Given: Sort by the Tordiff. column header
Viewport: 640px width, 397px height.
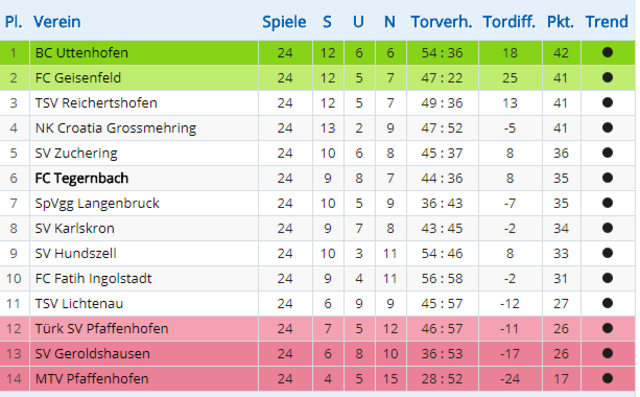Looking at the screenshot, I should 509,22.
